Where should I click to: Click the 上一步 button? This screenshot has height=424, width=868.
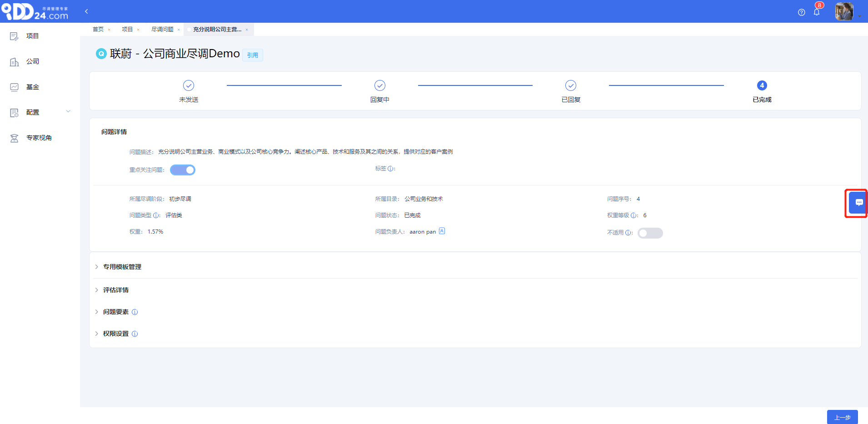842,417
